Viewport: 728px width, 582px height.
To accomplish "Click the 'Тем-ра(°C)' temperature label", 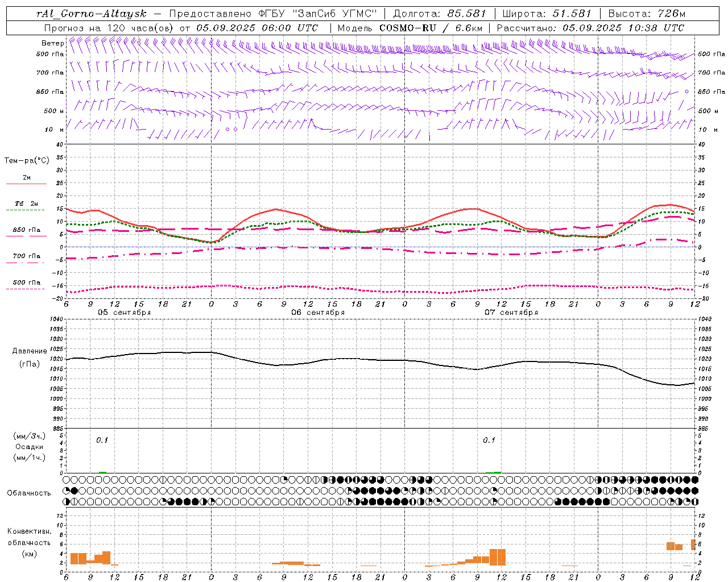I will click(27, 161).
